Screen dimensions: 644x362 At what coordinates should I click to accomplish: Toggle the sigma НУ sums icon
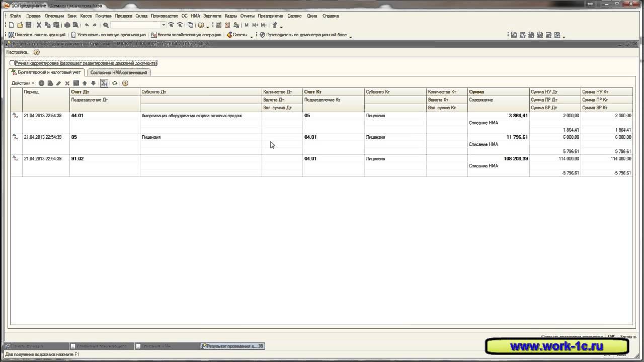tap(104, 83)
